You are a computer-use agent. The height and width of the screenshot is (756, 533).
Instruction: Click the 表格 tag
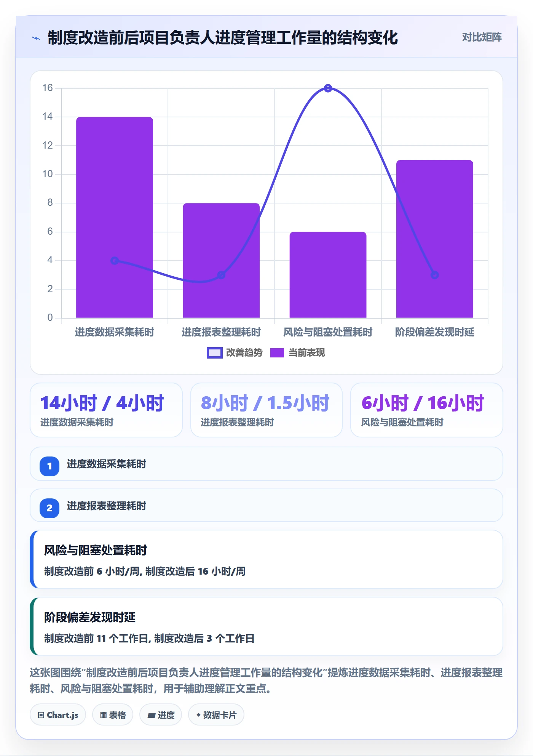coord(113,715)
